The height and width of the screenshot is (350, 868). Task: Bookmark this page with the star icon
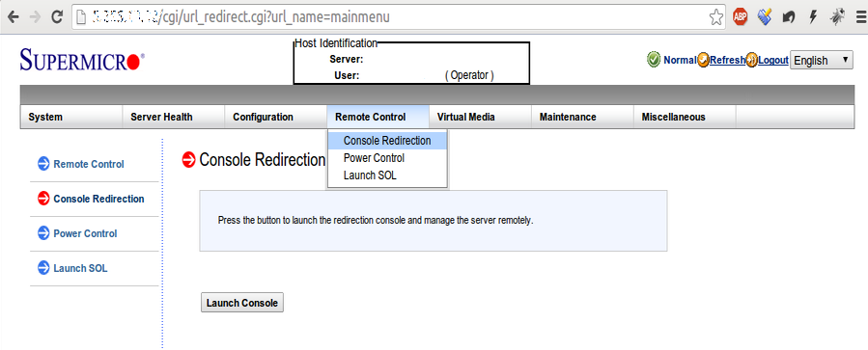(x=716, y=17)
